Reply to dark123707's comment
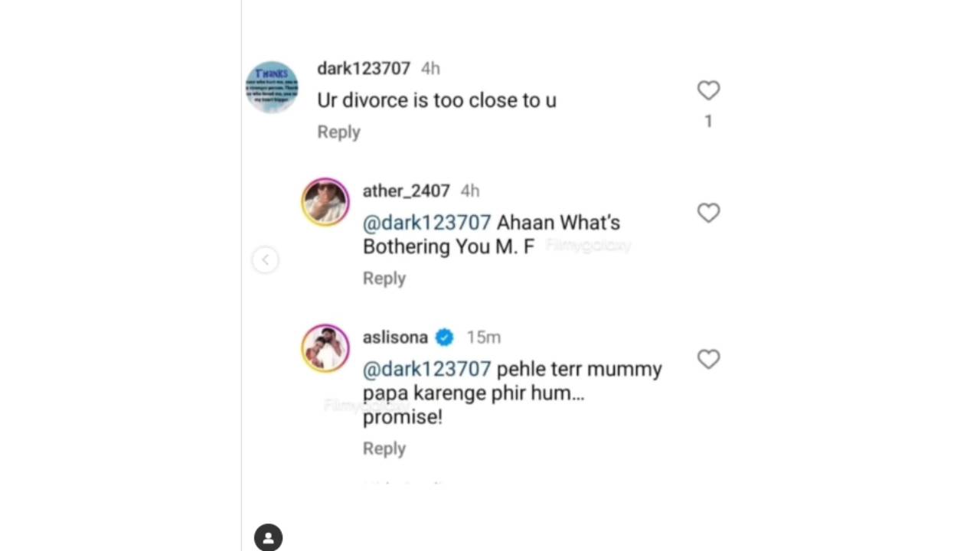The height and width of the screenshot is (551, 980). pos(338,132)
